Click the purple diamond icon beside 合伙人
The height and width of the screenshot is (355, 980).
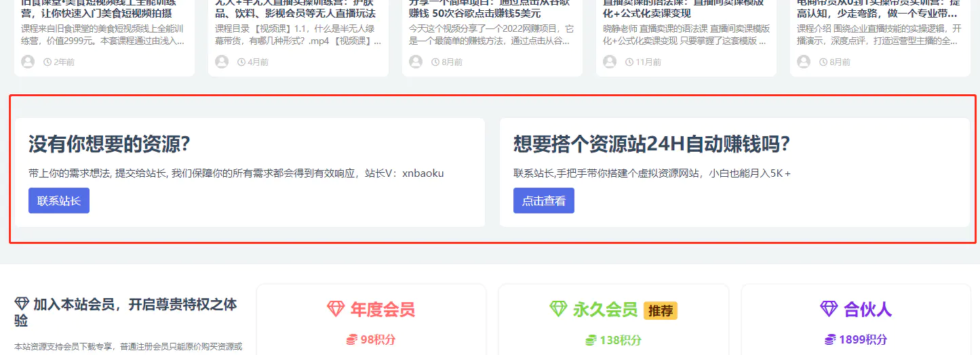[829, 309]
